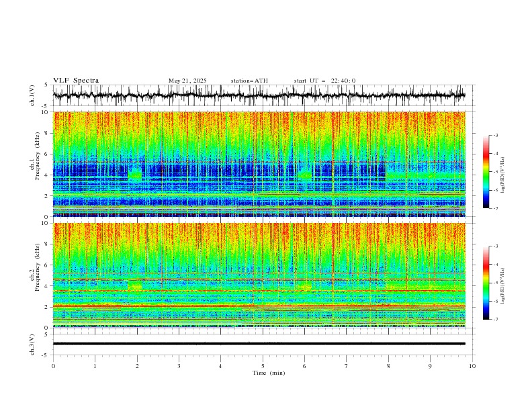Click the "10" kHz tick on ch.1 frequency axis

[46, 112]
